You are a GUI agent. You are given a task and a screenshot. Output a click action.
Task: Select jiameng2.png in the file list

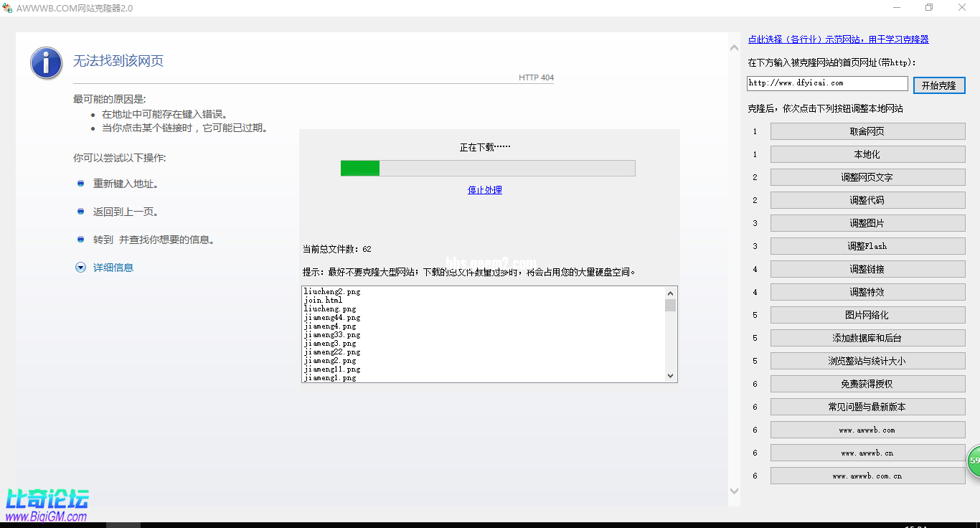[330, 361]
